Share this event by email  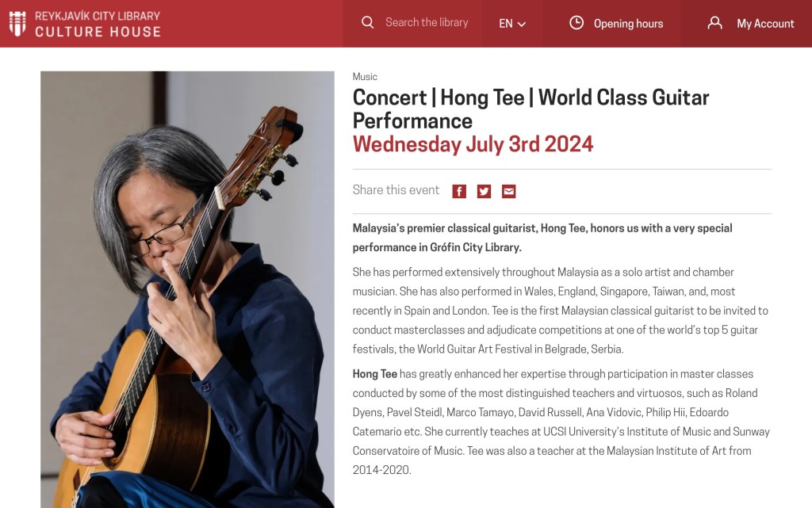[x=508, y=191]
